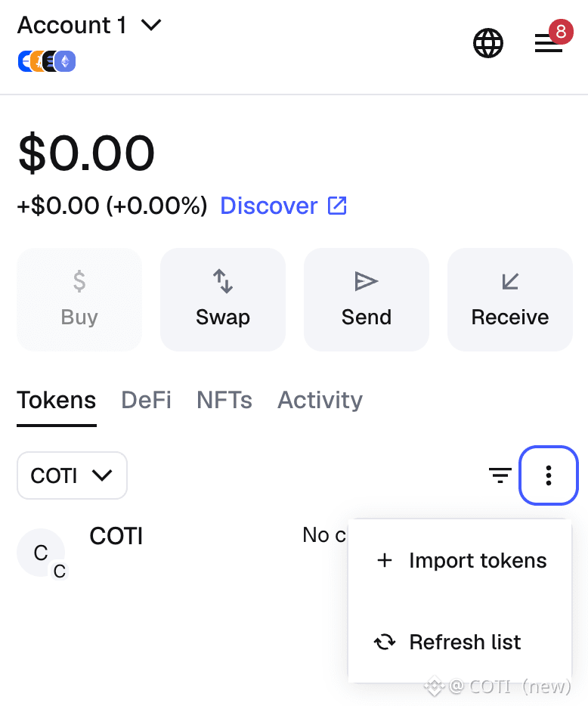
Task: Click the Send paper plane icon
Action: 367,282
